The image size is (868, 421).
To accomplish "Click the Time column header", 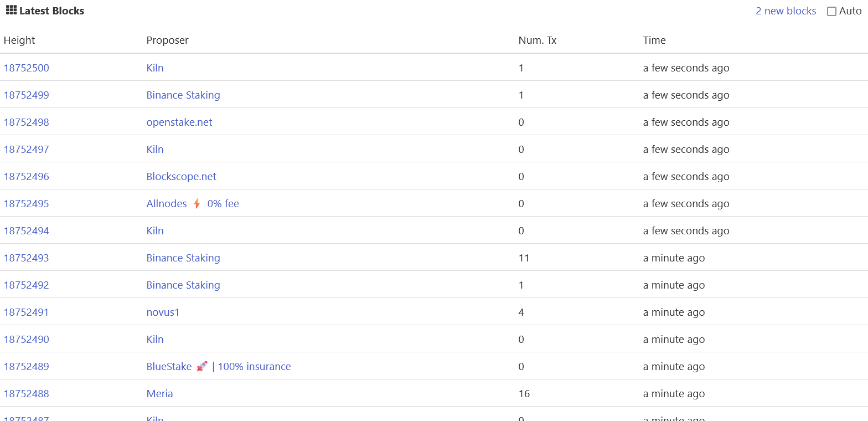I will coord(654,40).
